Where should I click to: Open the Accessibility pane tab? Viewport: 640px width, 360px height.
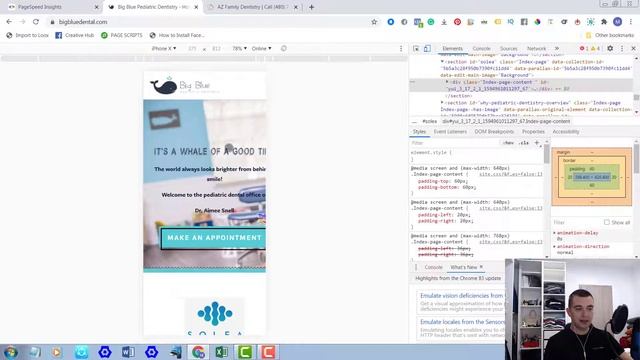tap(566, 131)
